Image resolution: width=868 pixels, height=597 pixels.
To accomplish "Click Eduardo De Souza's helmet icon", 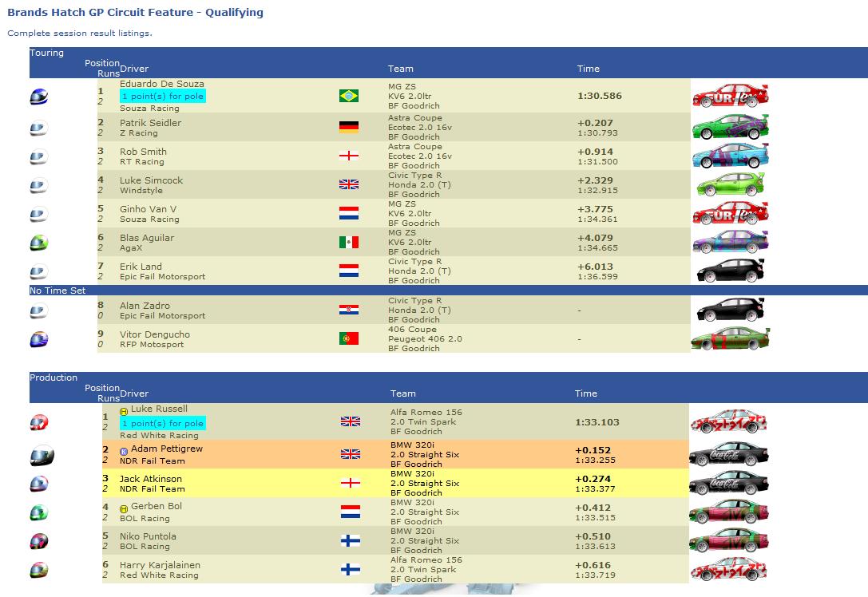I will (x=39, y=97).
